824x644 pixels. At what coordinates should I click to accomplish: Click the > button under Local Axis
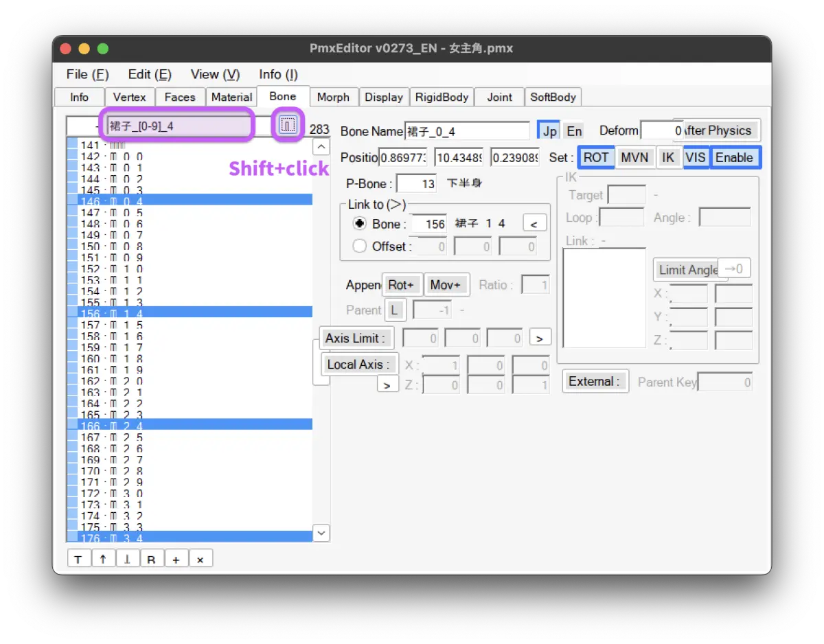387,385
